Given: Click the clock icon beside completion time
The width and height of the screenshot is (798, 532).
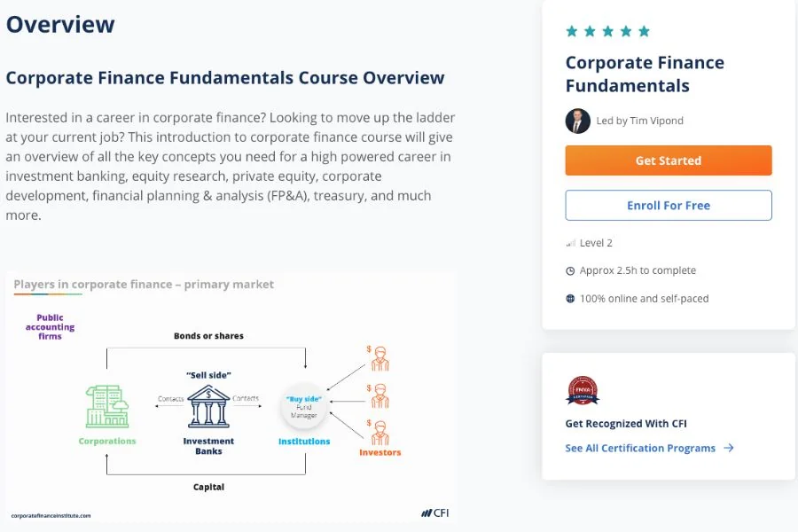Looking at the screenshot, I should (570, 270).
